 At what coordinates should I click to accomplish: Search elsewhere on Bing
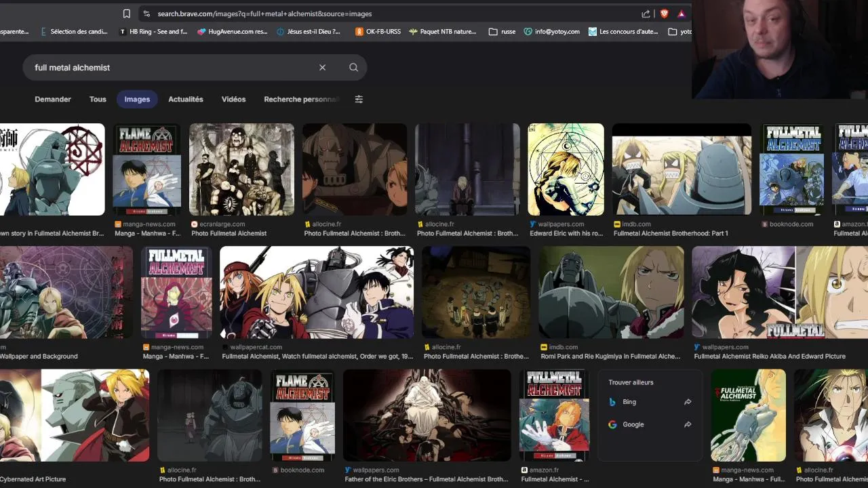click(x=630, y=402)
